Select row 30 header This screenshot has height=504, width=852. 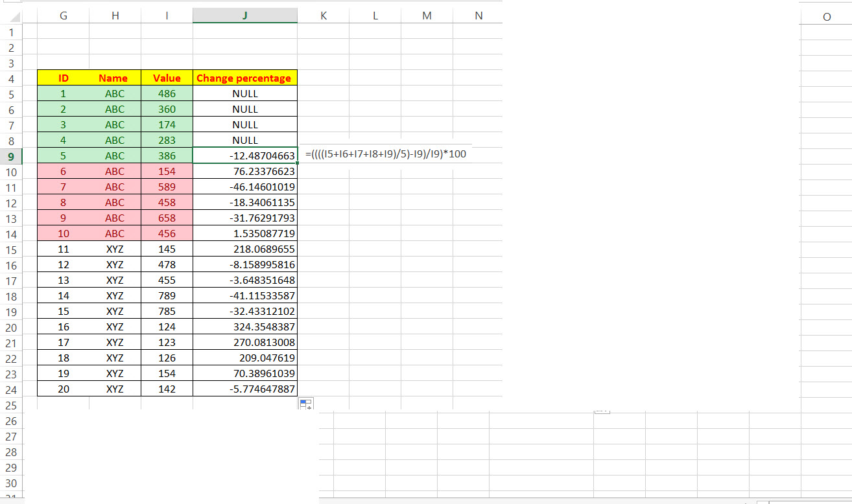tap(11, 483)
